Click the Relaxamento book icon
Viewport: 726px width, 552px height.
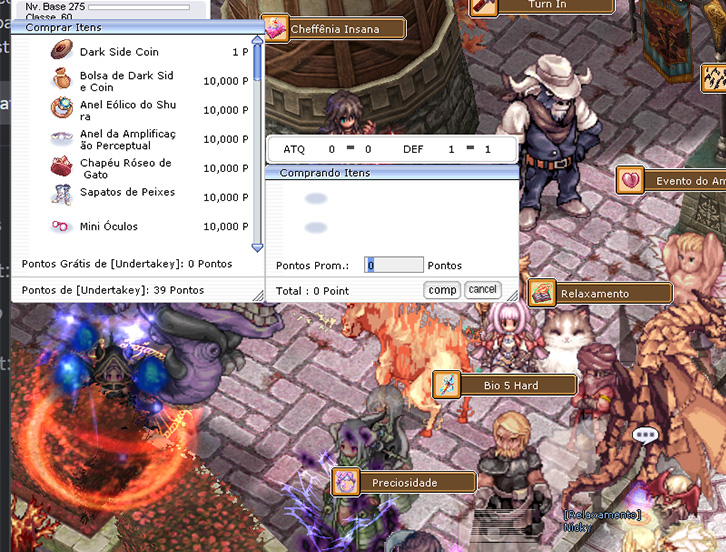point(542,293)
